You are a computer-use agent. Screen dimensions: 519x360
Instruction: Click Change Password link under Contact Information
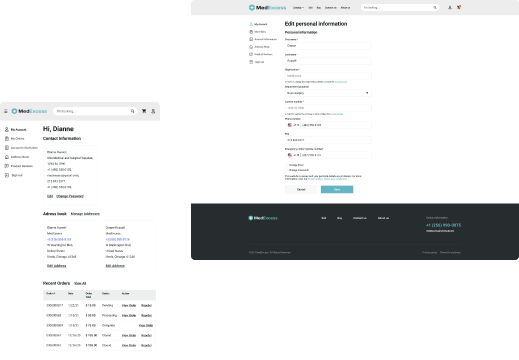click(70, 196)
